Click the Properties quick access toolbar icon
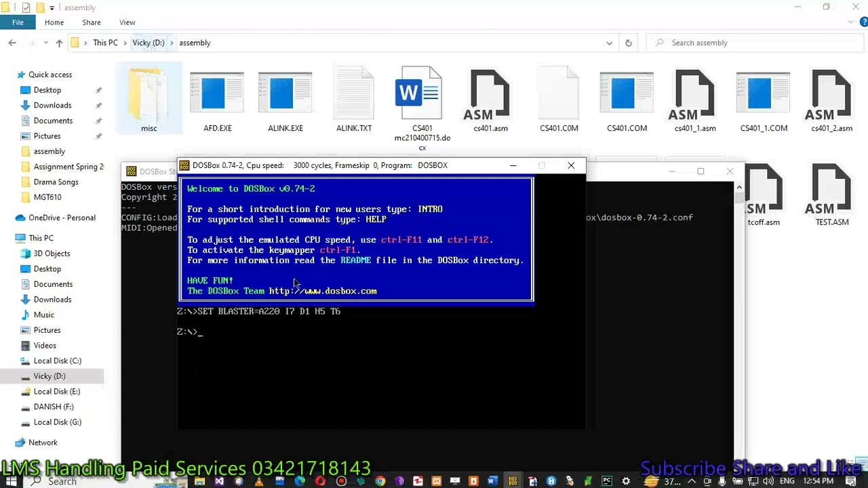The image size is (868, 488). [x=26, y=7]
